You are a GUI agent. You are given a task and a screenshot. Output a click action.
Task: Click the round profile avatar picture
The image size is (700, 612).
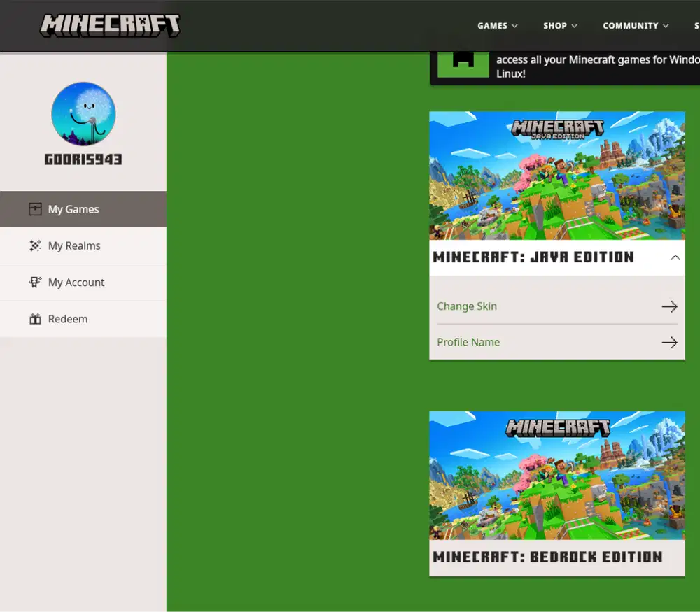click(83, 114)
